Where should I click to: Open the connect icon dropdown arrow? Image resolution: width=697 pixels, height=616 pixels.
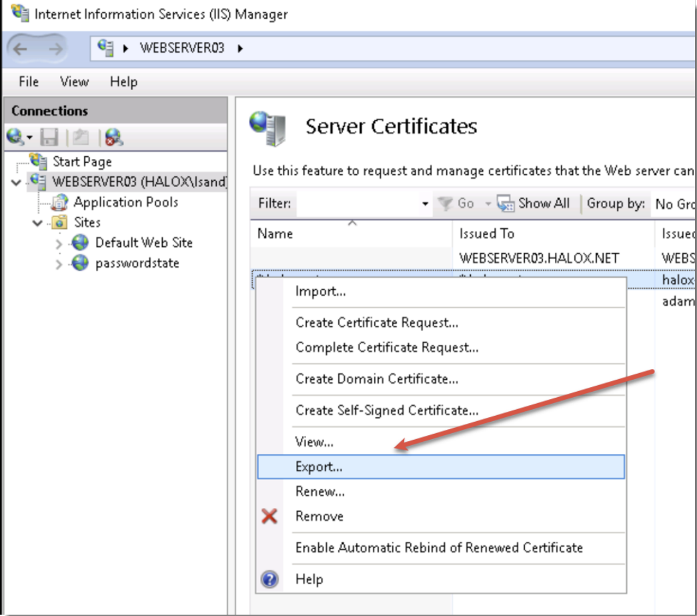point(30,137)
